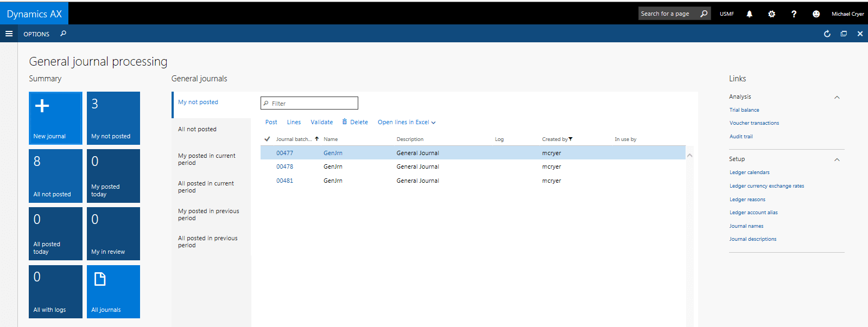Open the All journals document tile
The height and width of the screenshot is (327, 868).
(x=113, y=291)
